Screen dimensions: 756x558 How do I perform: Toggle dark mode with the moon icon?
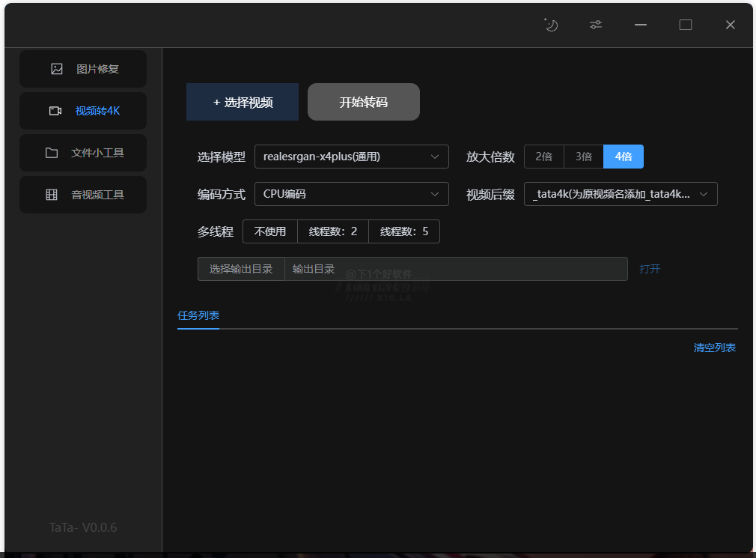tap(551, 25)
